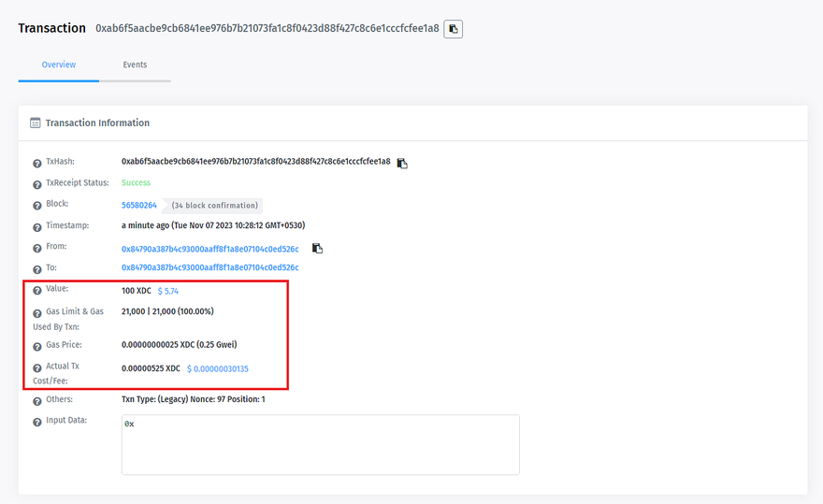This screenshot has height=504, width=823.
Task: Click the help icon beside TxHash
Action: [x=37, y=164]
